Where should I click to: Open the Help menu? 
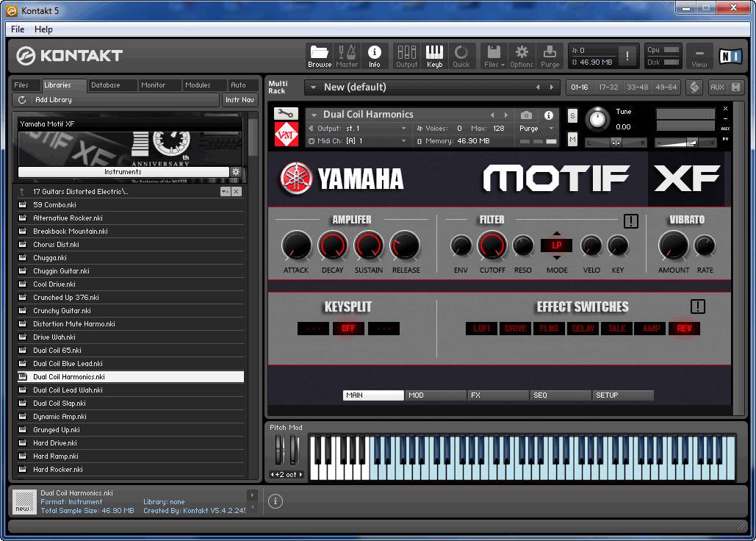pyautogui.click(x=43, y=29)
